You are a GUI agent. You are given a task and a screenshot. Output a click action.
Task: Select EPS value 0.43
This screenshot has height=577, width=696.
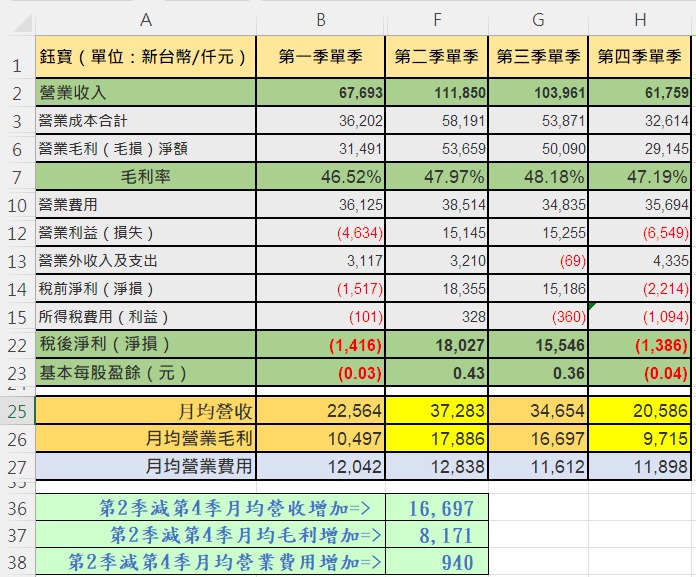pyautogui.click(x=437, y=372)
